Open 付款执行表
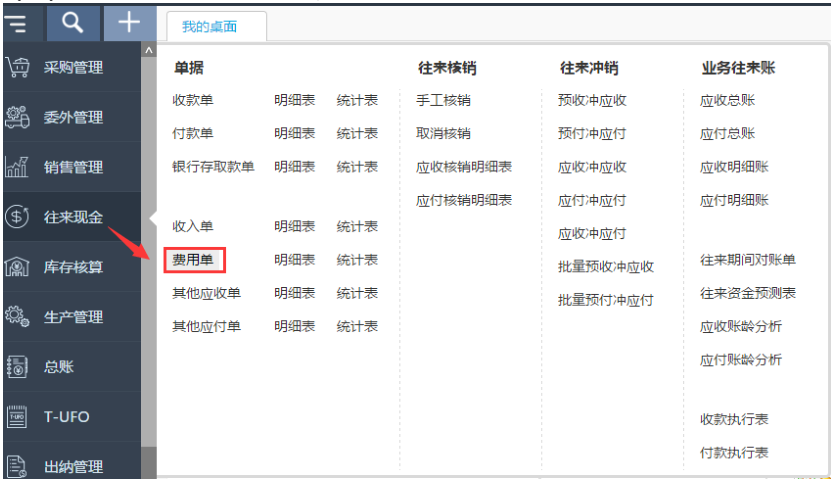The height and width of the screenshot is (480, 831). [x=735, y=452]
